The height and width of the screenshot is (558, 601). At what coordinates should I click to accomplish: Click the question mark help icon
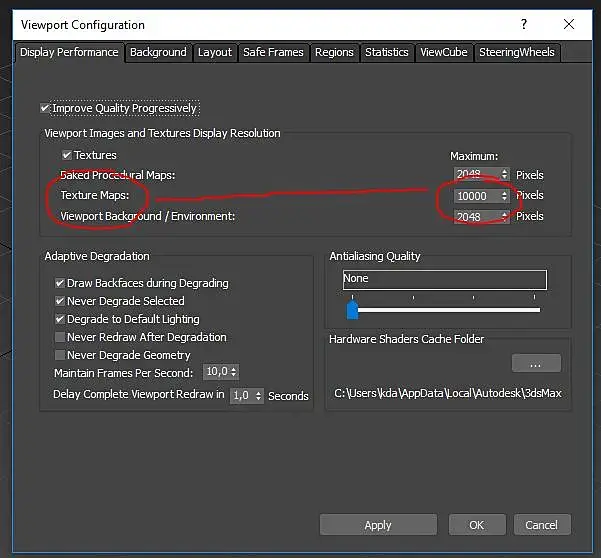click(524, 24)
